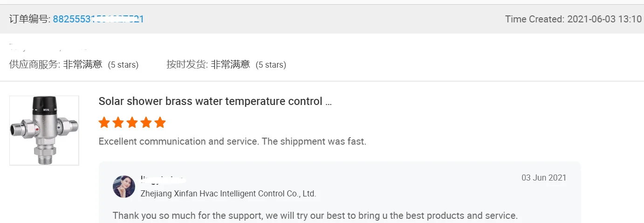Click Zhejiang Xinfan Hvac Intelligent Control company name
This screenshot has width=644, height=223.
pos(228,194)
